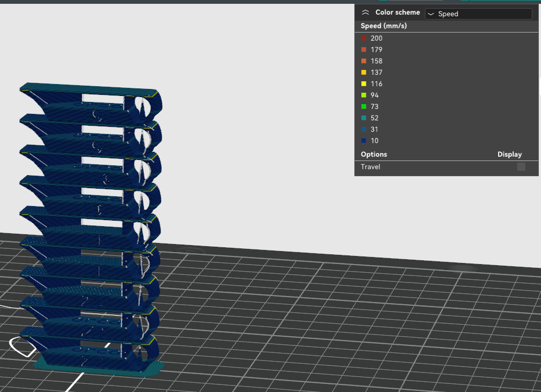Select the 179 mm/s color swatch
This screenshot has width=541, height=392.
click(364, 50)
